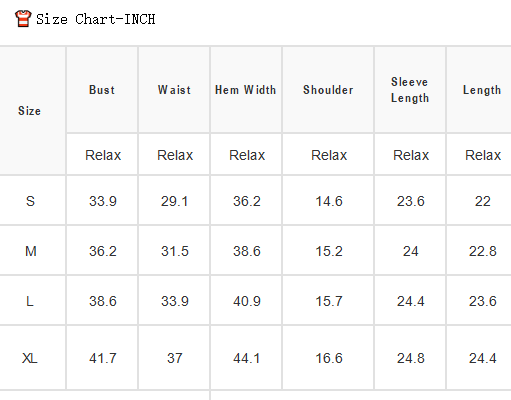Select the Size column header
Screen dimensions: 511x400
(30, 111)
